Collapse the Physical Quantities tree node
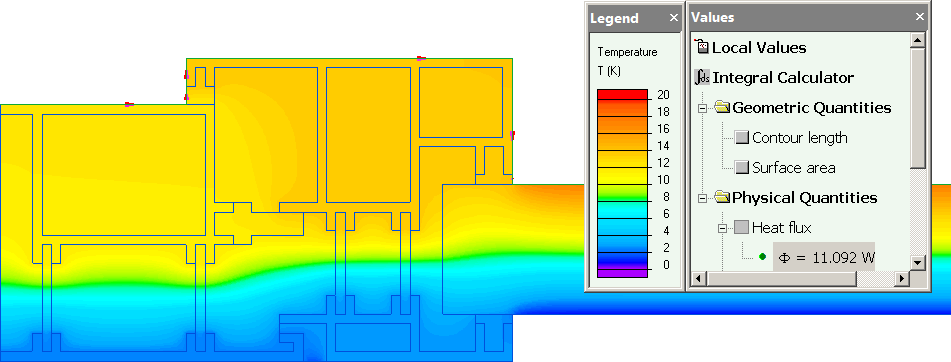This screenshot has width=951, height=362. [x=702, y=198]
